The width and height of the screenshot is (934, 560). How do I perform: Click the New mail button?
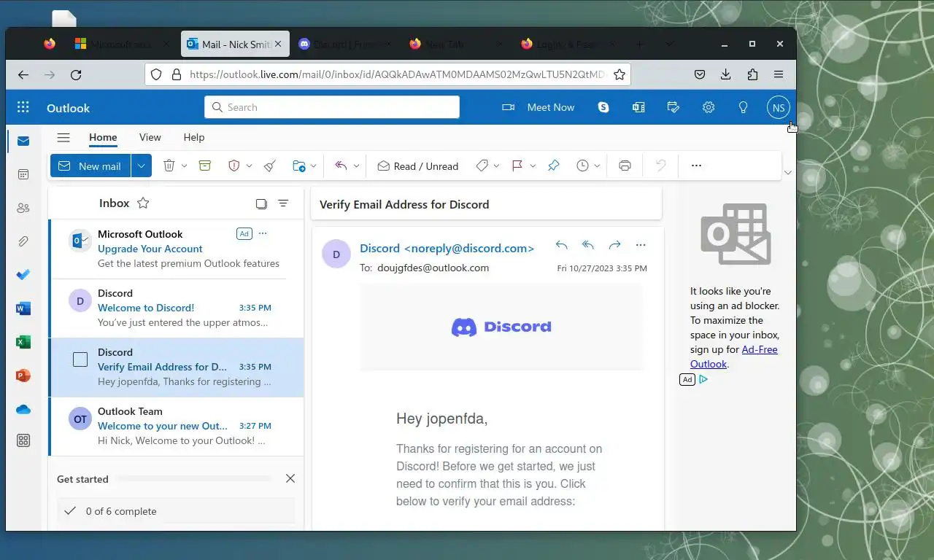(x=90, y=166)
